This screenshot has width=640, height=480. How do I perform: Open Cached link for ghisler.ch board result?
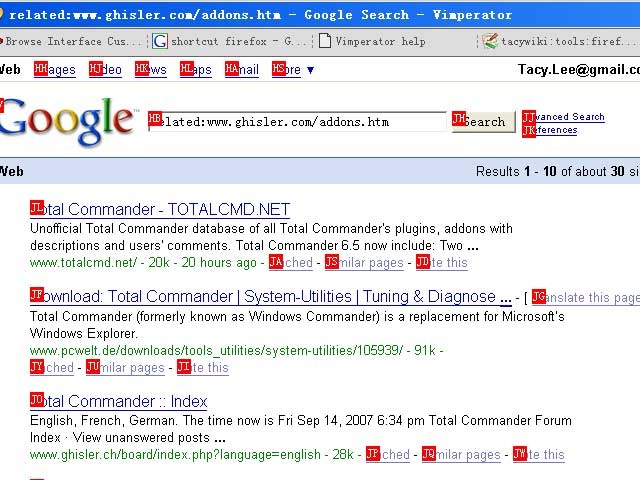tap(388, 454)
